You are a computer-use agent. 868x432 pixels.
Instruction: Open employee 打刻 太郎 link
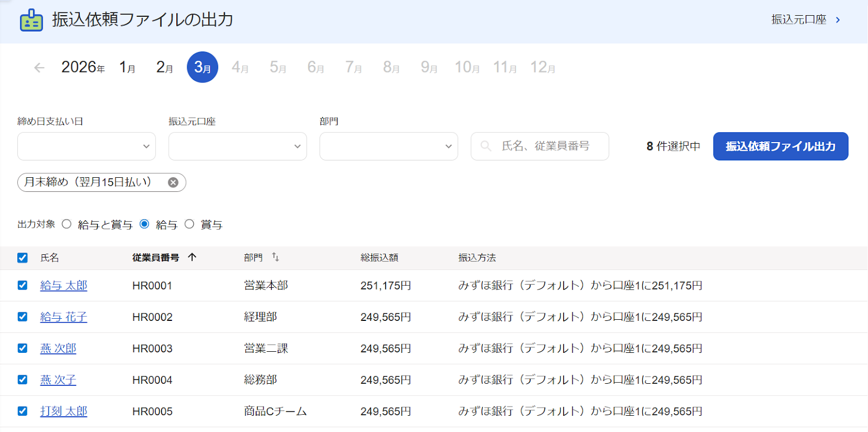tap(63, 411)
